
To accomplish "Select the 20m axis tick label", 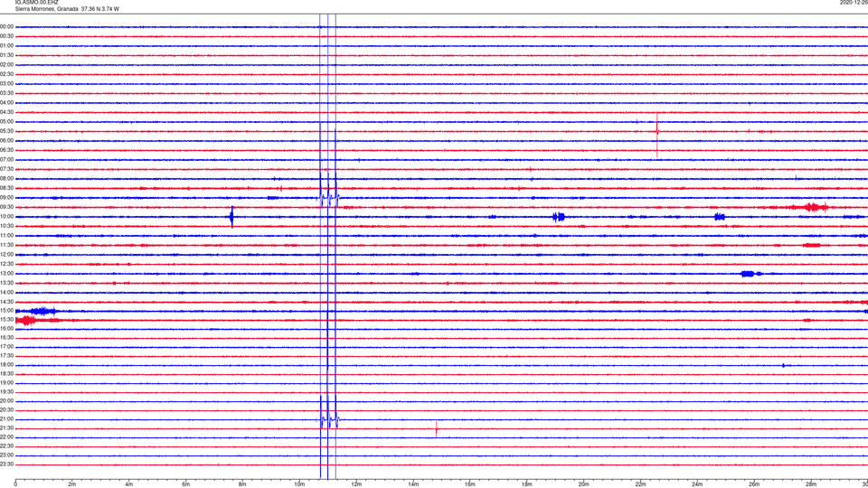I will click(583, 484).
